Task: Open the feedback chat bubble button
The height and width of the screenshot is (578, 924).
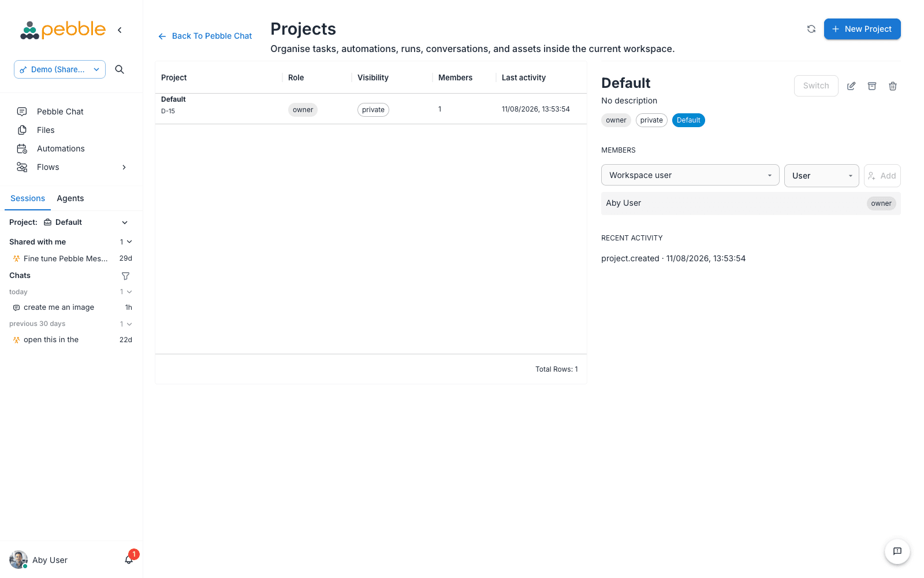Action: click(x=897, y=551)
